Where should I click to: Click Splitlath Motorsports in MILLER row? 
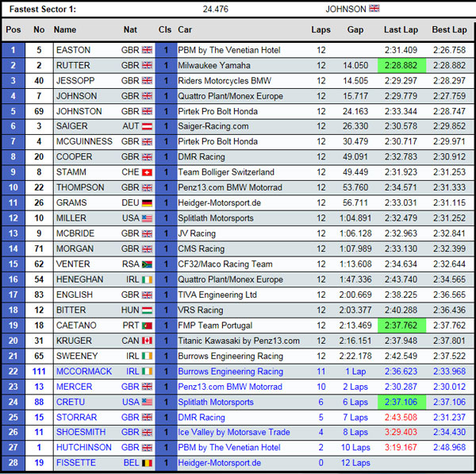(x=216, y=218)
